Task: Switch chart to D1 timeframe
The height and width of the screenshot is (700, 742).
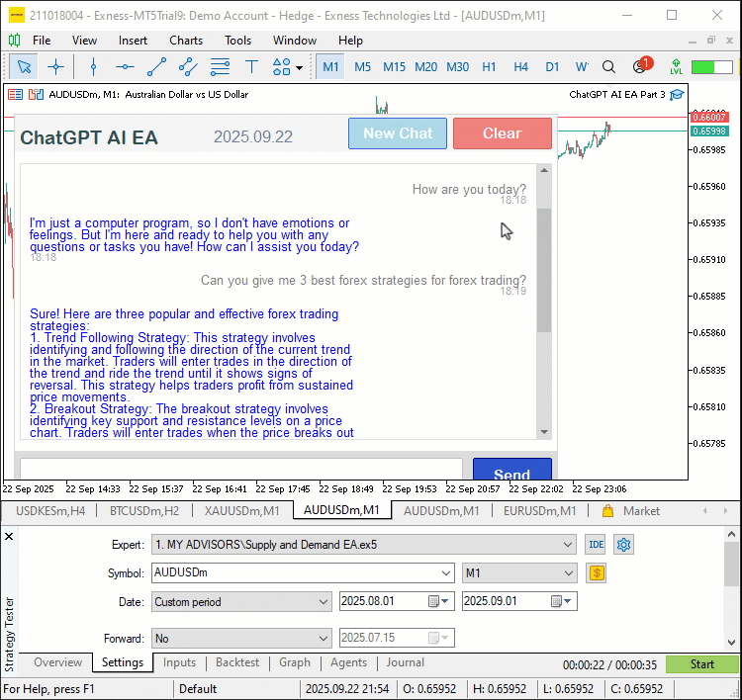Action: [552, 66]
